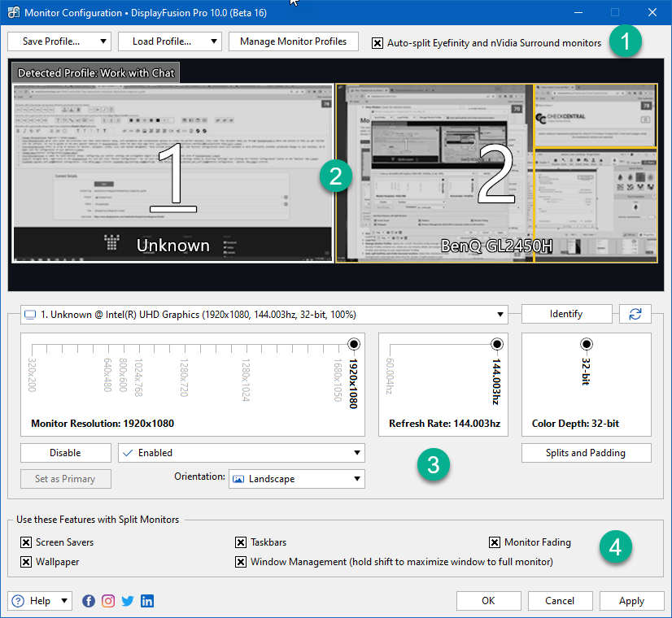Screen dimensions: 672x618
Task: Select the bottom-right split of monitor 2
Action: (596, 205)
